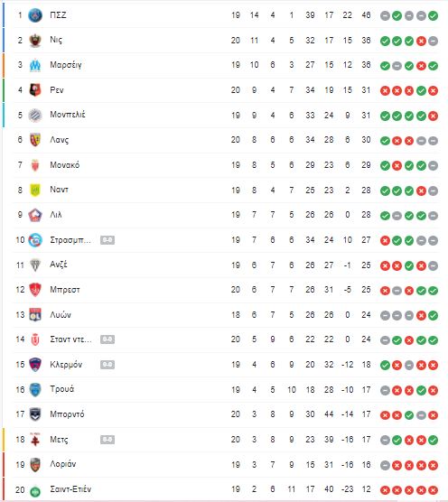Viewport: 448px width, 502px height.
Task: Select the Μαρσέιγ club badge
Action: click(35, 65)
